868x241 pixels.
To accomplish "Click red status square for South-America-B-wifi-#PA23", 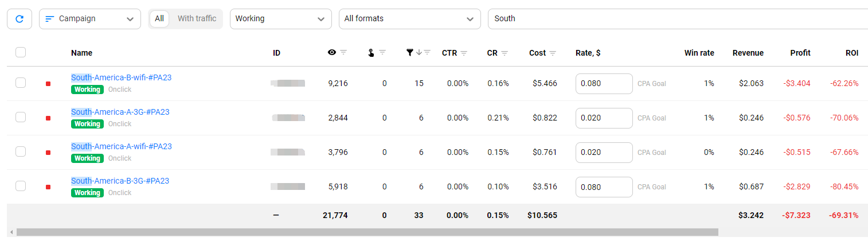I will click(x=48, y=84).
